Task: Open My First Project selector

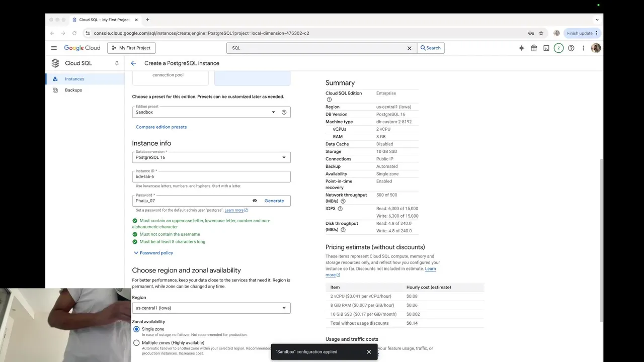Action: point(131,48)
